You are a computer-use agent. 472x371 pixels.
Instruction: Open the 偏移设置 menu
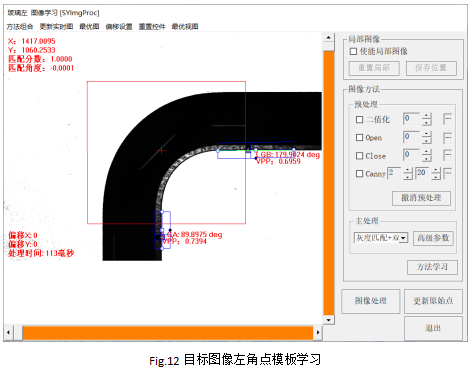coord(119,27)
